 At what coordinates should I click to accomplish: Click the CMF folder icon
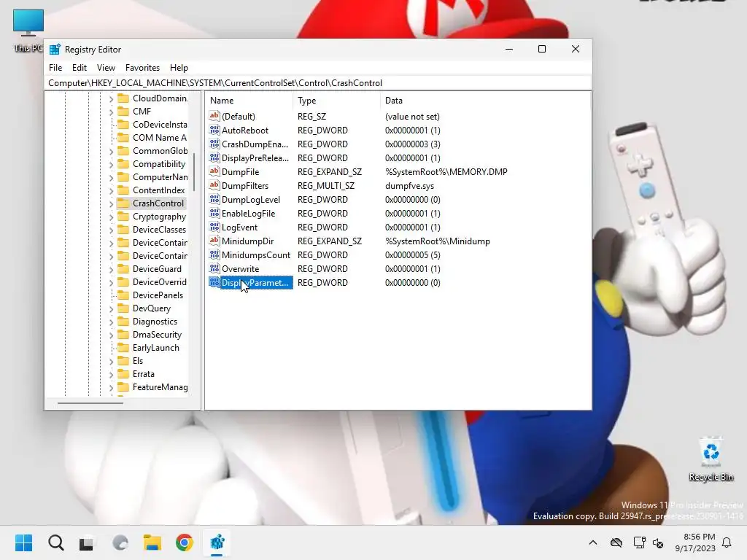pyautogui.click(x=123, y=112)
